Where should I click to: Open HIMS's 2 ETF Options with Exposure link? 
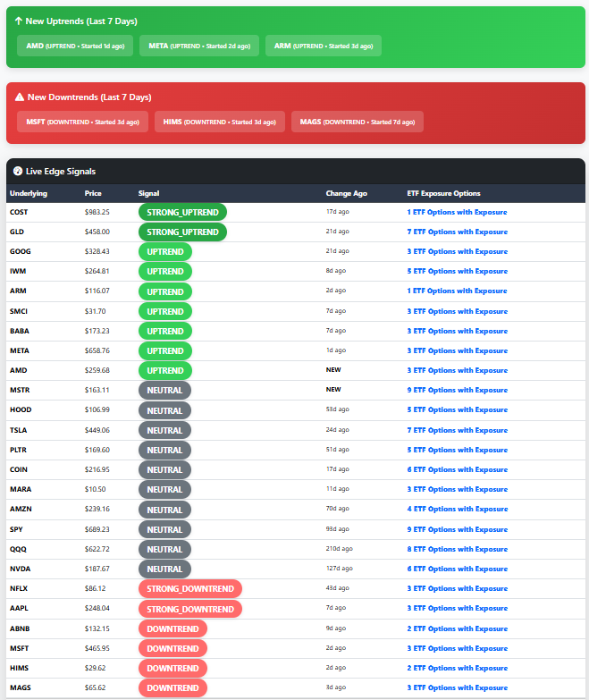pyautogui.click(x=458, y=668)
